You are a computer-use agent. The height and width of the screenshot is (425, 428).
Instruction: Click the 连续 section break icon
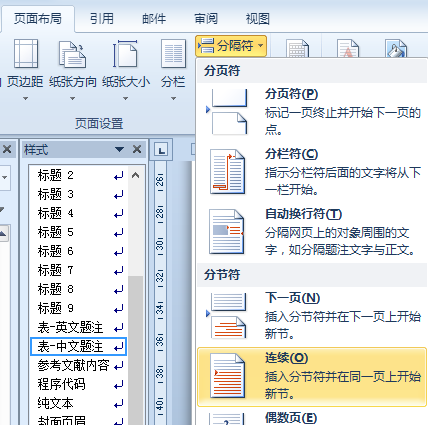pos(227,376)
